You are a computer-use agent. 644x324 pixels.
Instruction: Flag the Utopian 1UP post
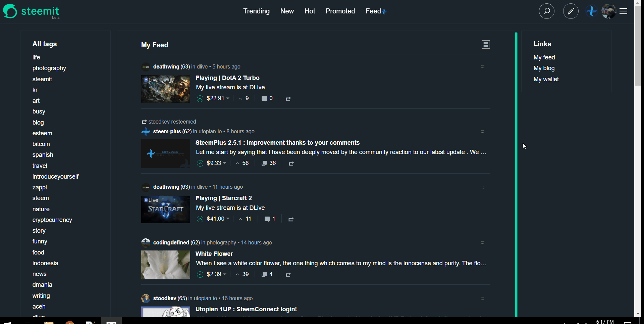click(x=483, y=299)
